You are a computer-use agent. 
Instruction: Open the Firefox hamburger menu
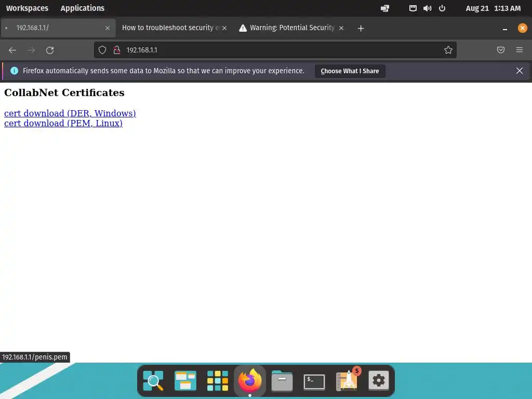[520, 50]
